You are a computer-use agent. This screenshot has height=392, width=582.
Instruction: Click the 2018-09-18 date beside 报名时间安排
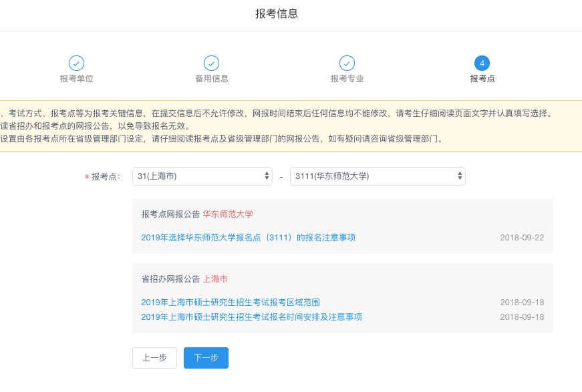click(x=522, y=317)
